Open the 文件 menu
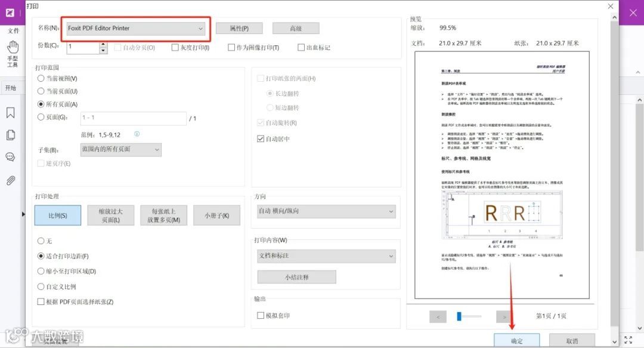Image resolution: width=644 pixels, height=348 pixels. tap(13, 31)
